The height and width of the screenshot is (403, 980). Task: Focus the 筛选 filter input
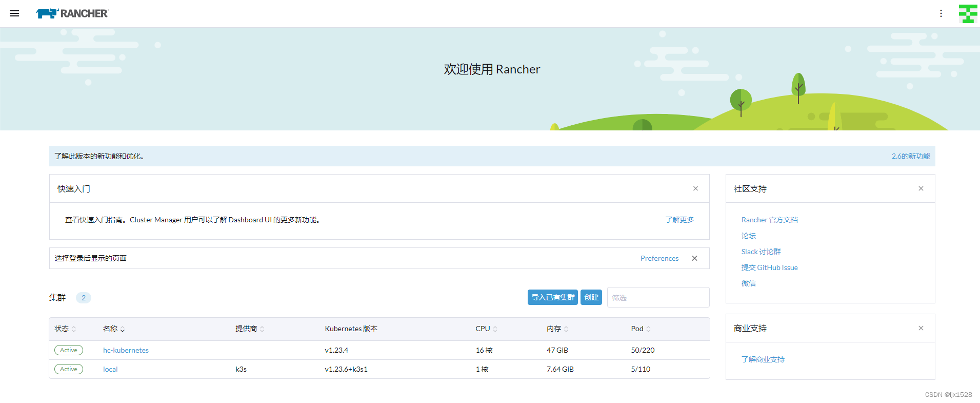[x=658, y=297]
